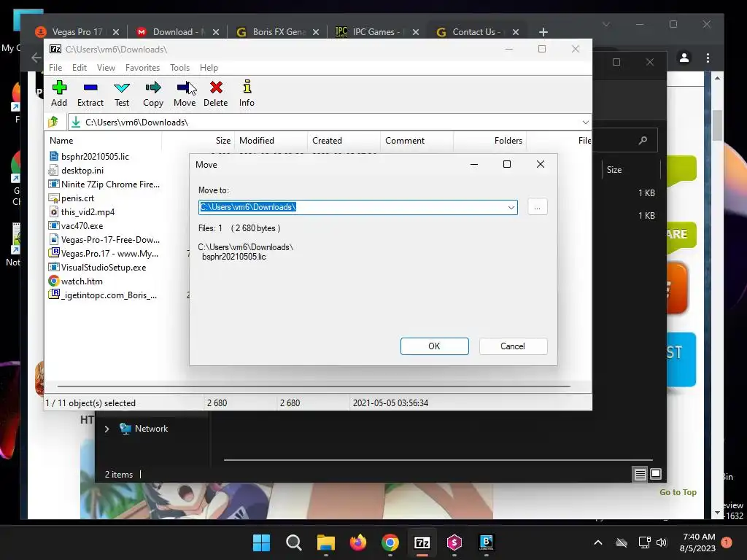Open the browser three-dot menu
The image size is (747, 560).
click(x=708, y=58)
